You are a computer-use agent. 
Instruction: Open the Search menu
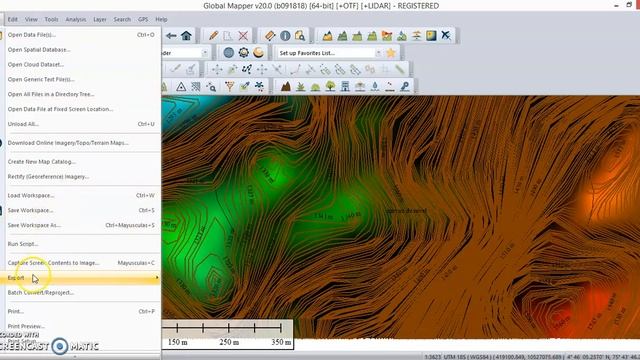pyautogui.click(x=122, y=19)
